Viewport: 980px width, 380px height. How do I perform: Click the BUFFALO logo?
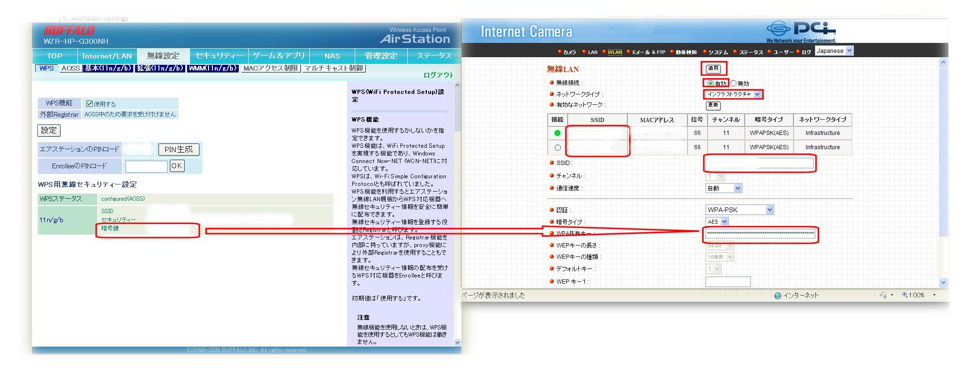pyautogui.click(x=69, y=31)
